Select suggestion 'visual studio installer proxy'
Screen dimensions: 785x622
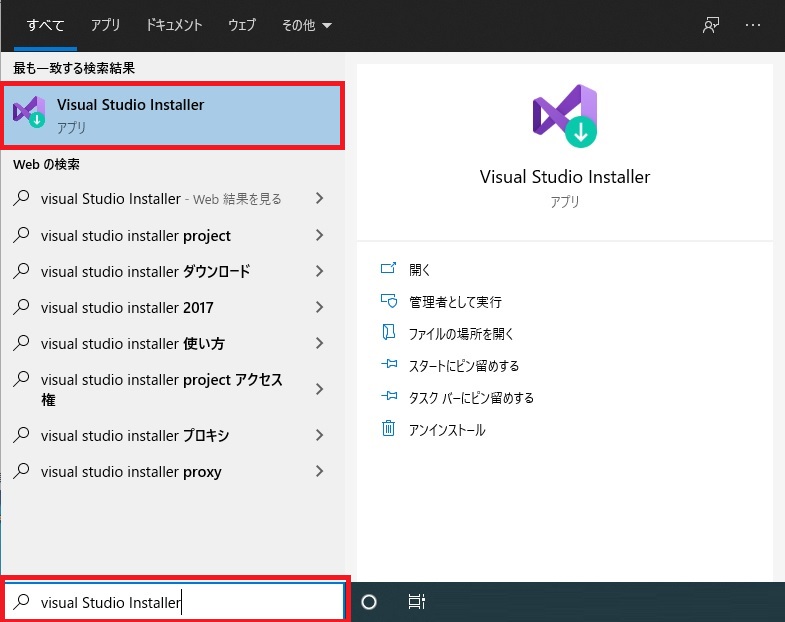point(172,472)
